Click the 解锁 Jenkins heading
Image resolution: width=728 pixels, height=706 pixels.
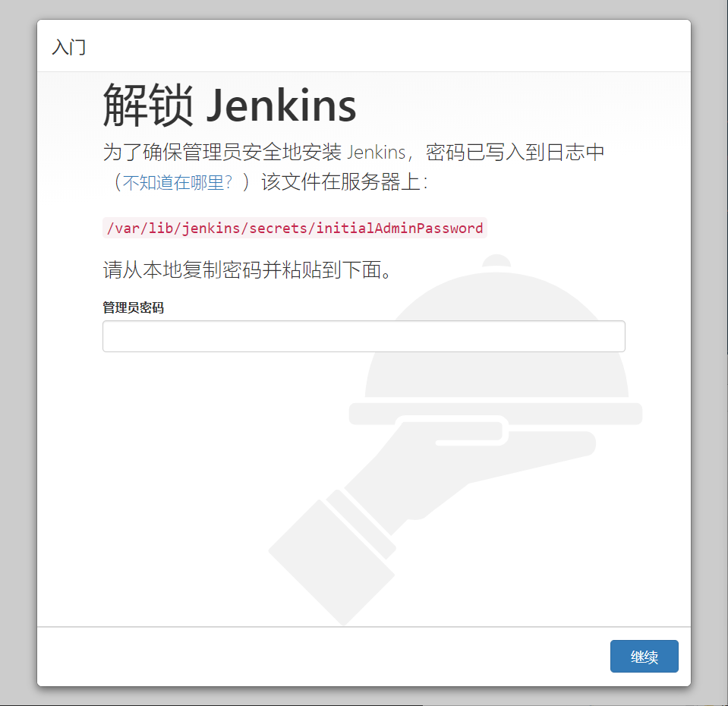coord(229,106)
